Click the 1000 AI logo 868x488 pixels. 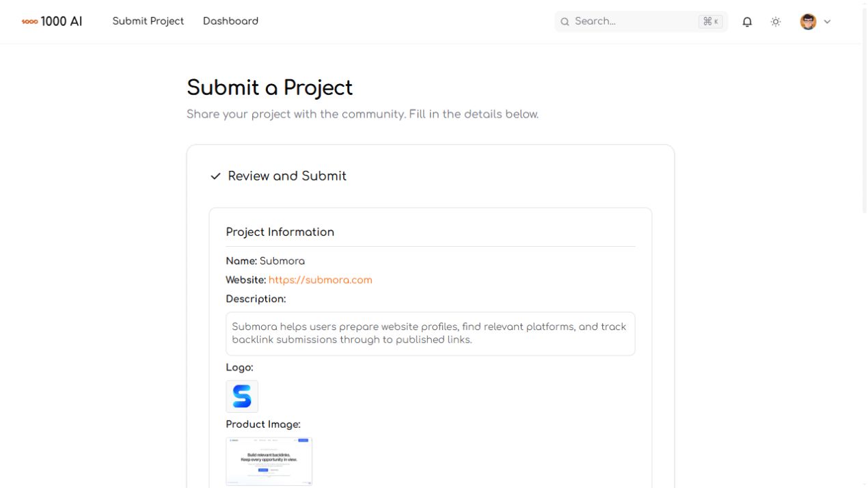(x=52, y=21)
